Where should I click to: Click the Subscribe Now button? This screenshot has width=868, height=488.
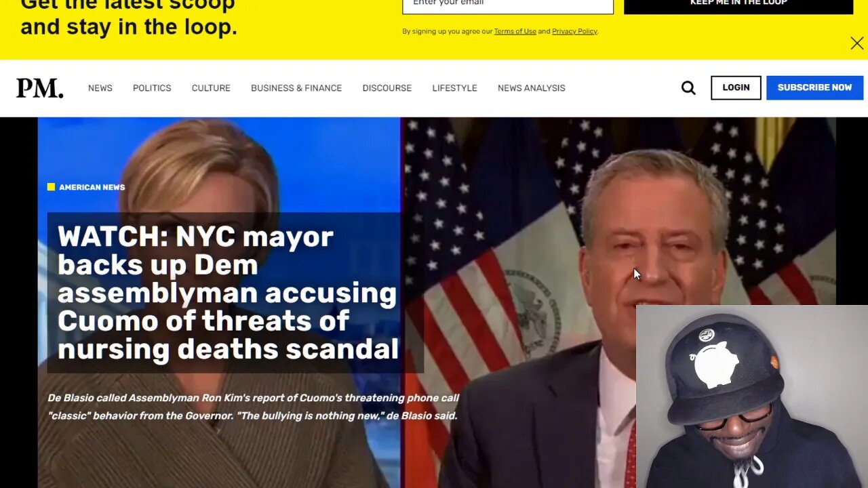(x=814, y=87)
